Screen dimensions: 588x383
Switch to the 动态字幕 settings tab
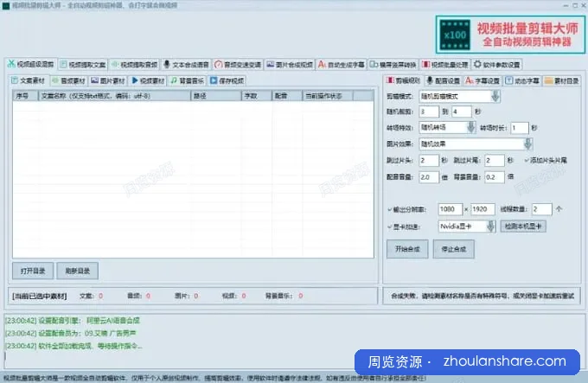pos(522,80)
